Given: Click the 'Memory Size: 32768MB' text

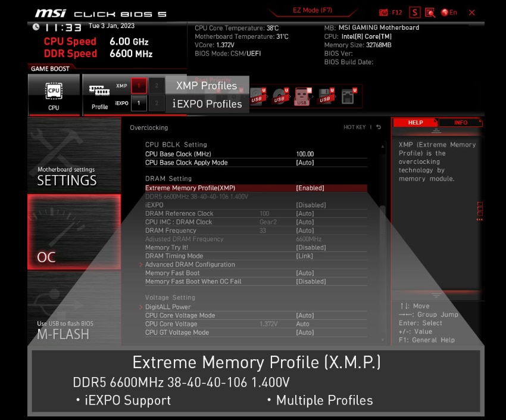Looking at the screenshot, I should point(358,45).
